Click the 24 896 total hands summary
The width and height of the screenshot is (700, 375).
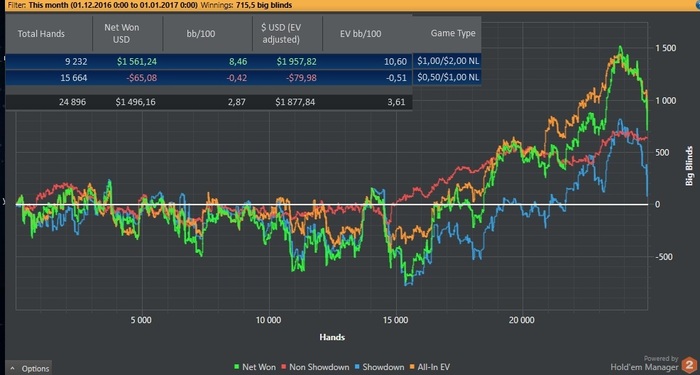(72, 102)
